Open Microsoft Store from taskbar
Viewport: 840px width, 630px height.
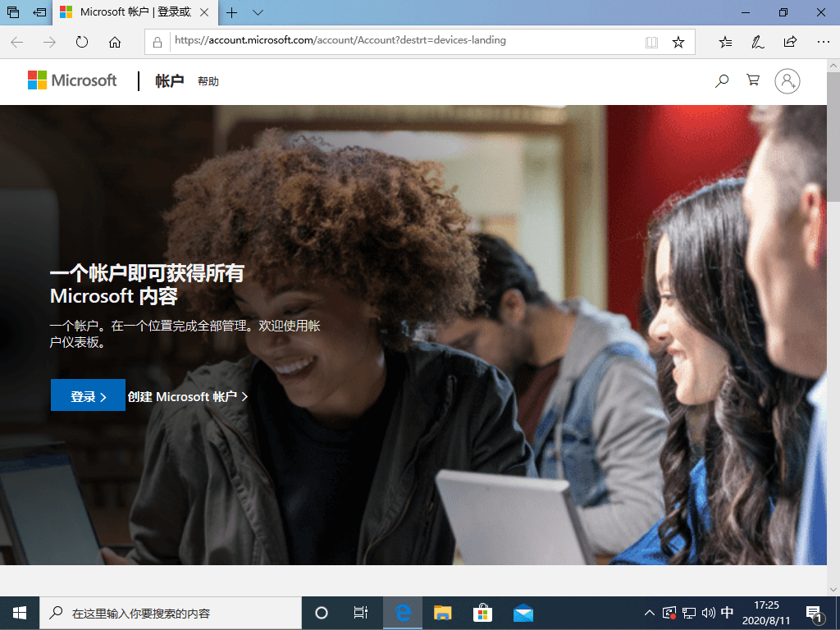tap(482, 613)
